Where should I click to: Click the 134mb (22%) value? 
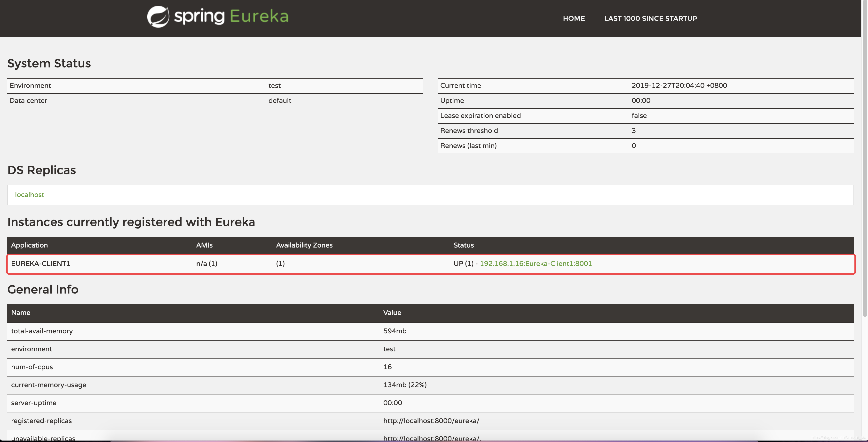405,385
